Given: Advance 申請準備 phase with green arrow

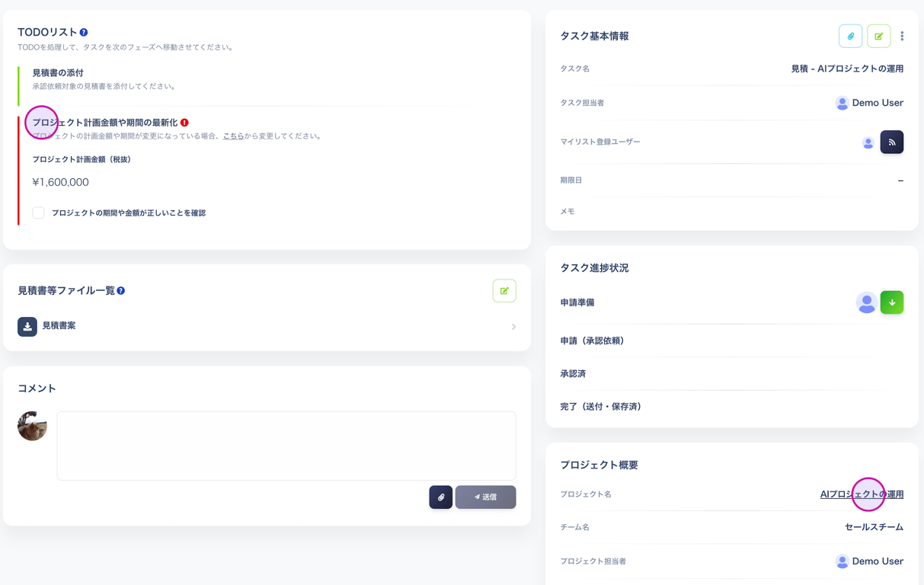Looking at the screenshot, I should (892, 302).
